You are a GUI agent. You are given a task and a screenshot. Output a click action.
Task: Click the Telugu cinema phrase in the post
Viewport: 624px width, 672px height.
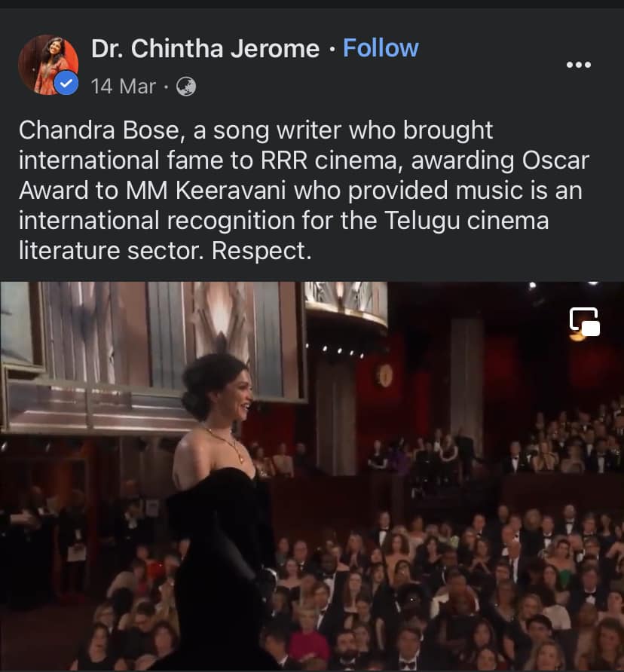point(466,220)
